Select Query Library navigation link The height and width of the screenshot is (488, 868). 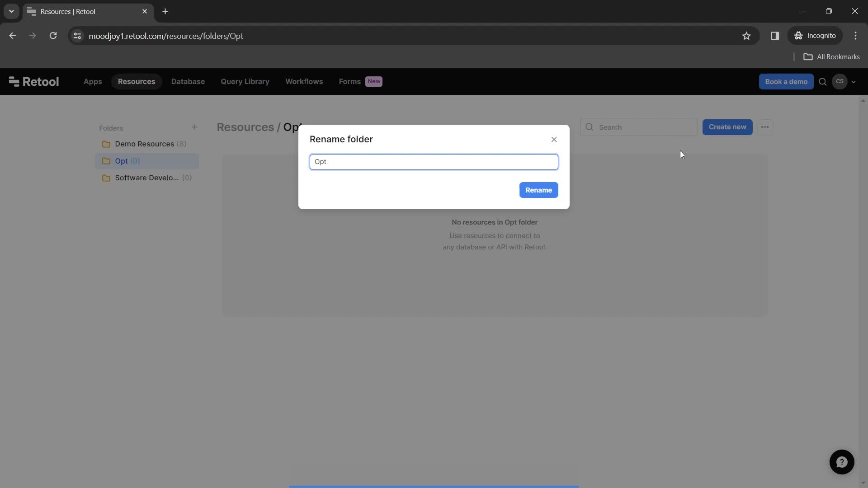click(x=245, y=81)
